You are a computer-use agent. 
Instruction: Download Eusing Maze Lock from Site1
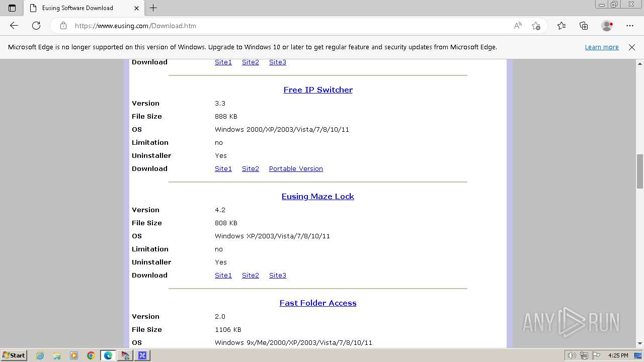223,275
